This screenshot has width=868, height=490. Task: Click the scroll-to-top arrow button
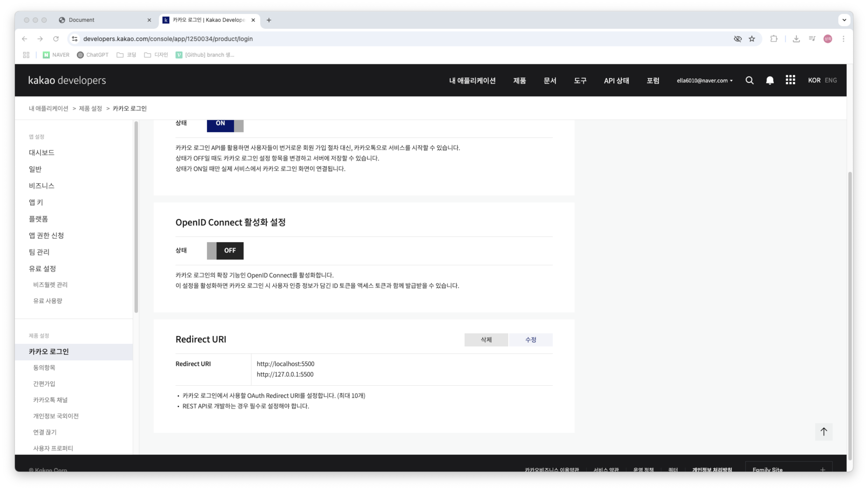(823, 431)
